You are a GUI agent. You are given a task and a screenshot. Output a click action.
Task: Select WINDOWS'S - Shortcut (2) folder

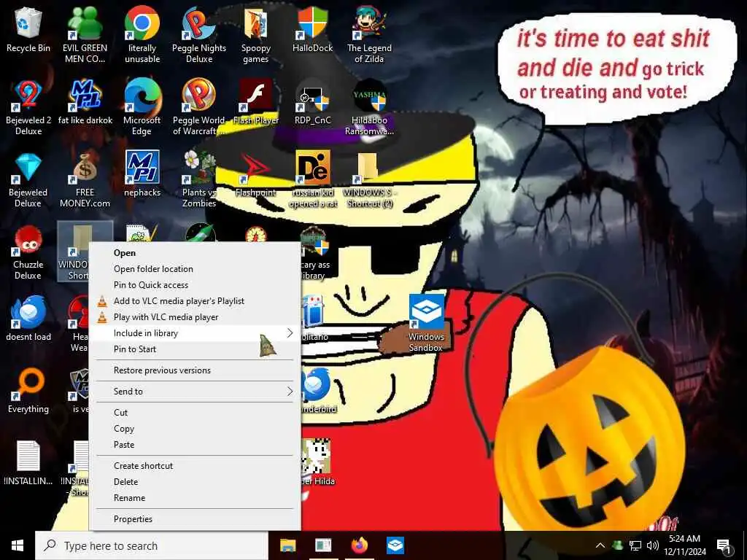(369, 179)
